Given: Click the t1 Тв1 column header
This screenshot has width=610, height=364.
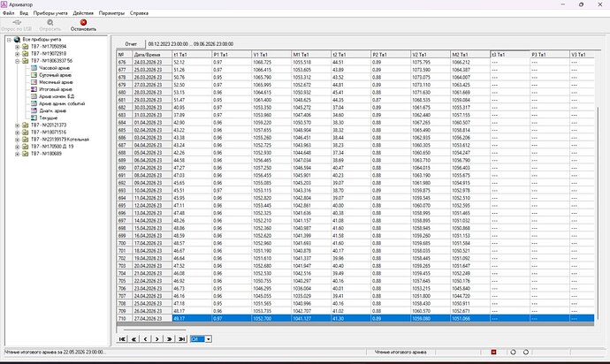Looking at the screenshot, I should point(192,55).
